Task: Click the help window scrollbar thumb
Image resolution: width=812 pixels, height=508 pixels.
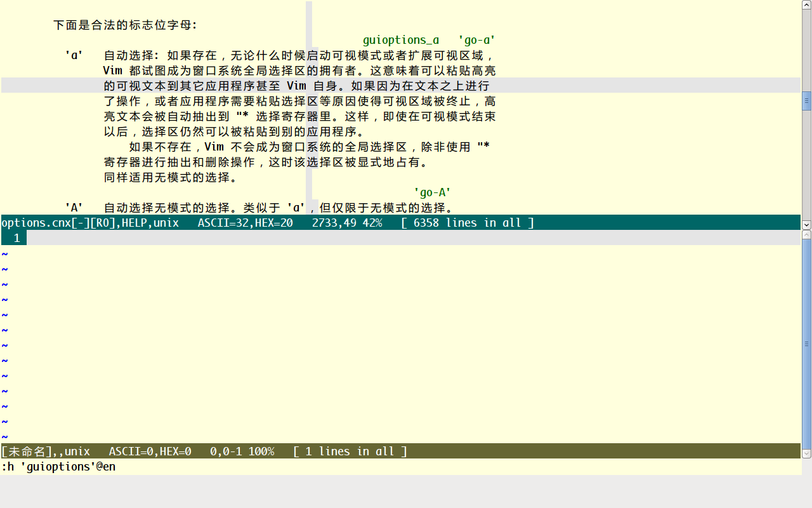Action: (x=807, y=100)
